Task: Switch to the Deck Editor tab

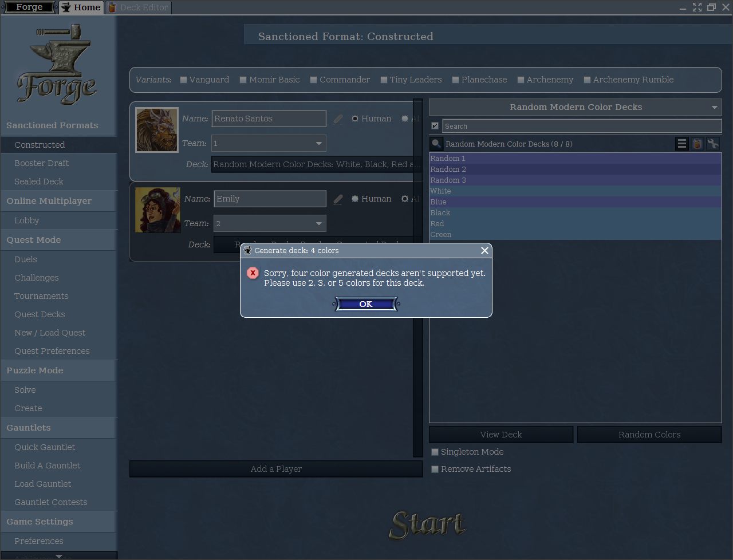Action: 138,7
